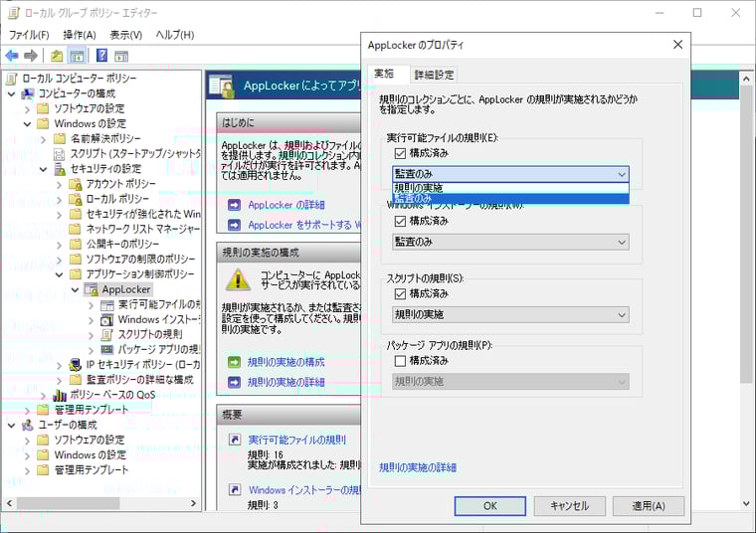756x533 pixels.
Task: Click the ローカル コンピューター ポリシー root icon
Action: click(x=13, y=79)
